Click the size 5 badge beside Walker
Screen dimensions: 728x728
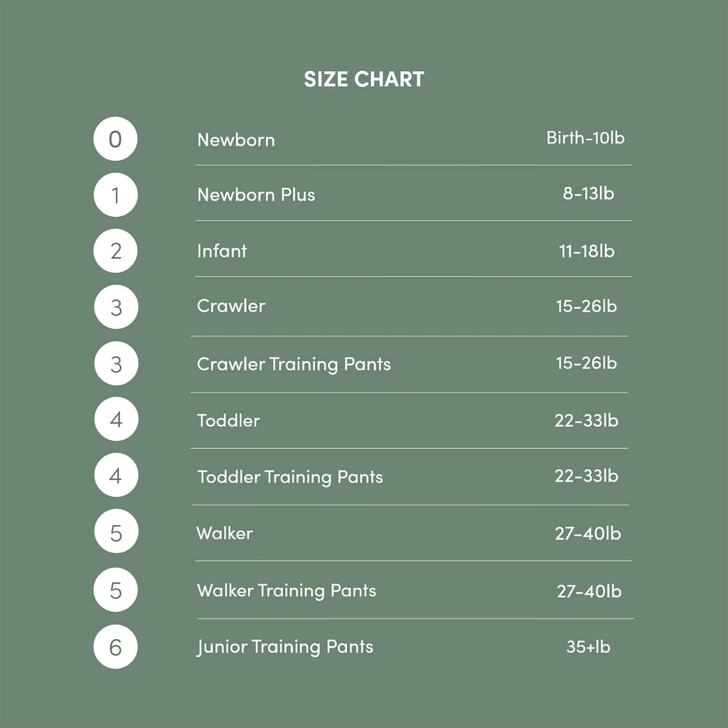click(x=116, y=531)
